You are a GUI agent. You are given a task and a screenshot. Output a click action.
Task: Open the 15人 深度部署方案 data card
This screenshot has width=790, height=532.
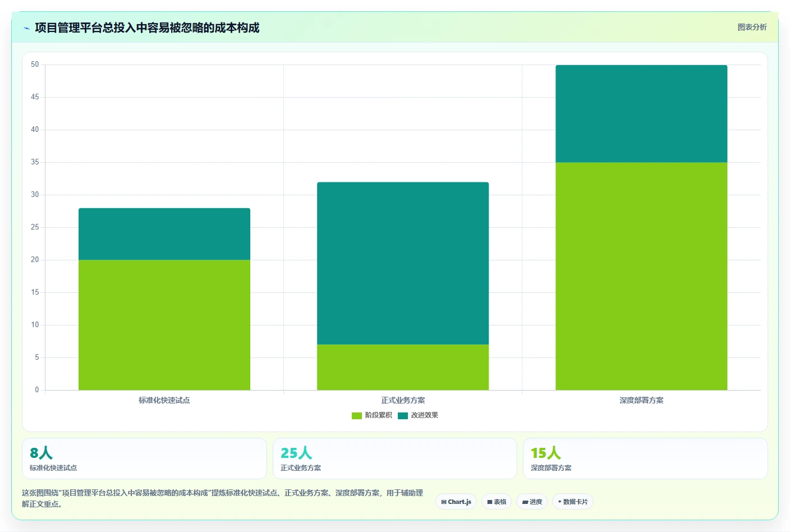coord(645,458)
